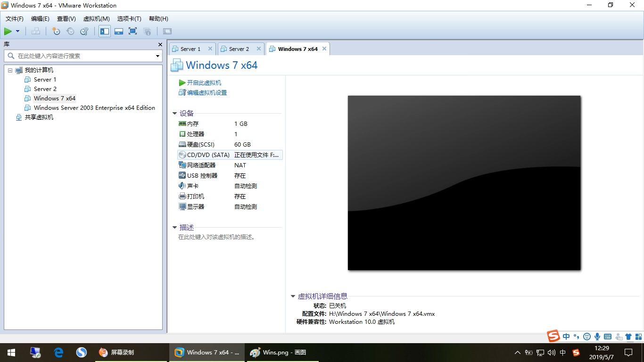Open the 查看(V) menu
Image resolution: width=644 pixels, height=362 pixels.
pos(66,18)
